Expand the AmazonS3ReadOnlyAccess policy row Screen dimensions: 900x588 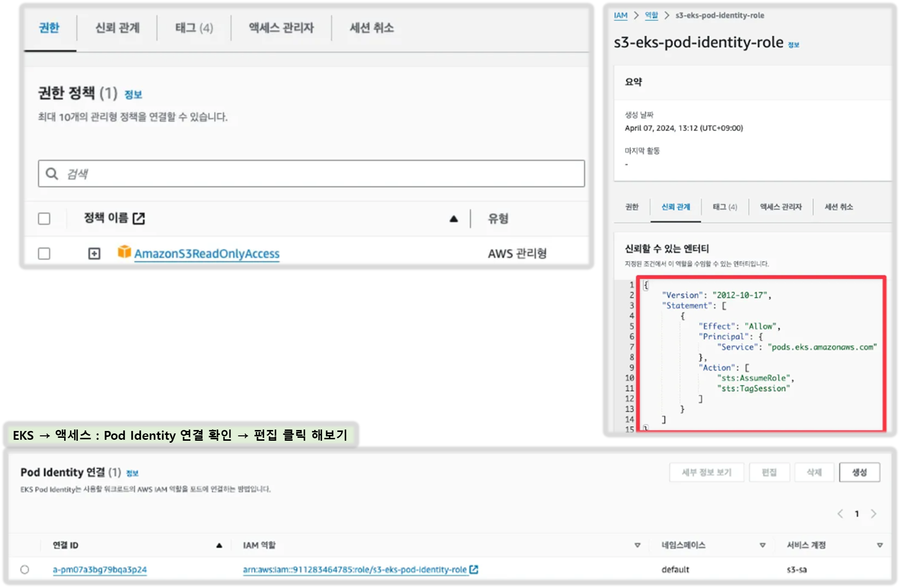coord(94,253)
